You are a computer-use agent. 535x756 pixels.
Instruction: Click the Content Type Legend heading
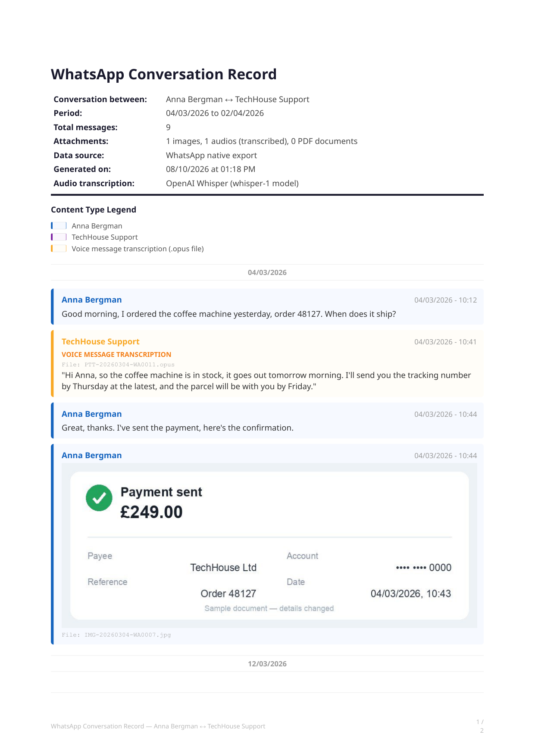tap(94, 209)
